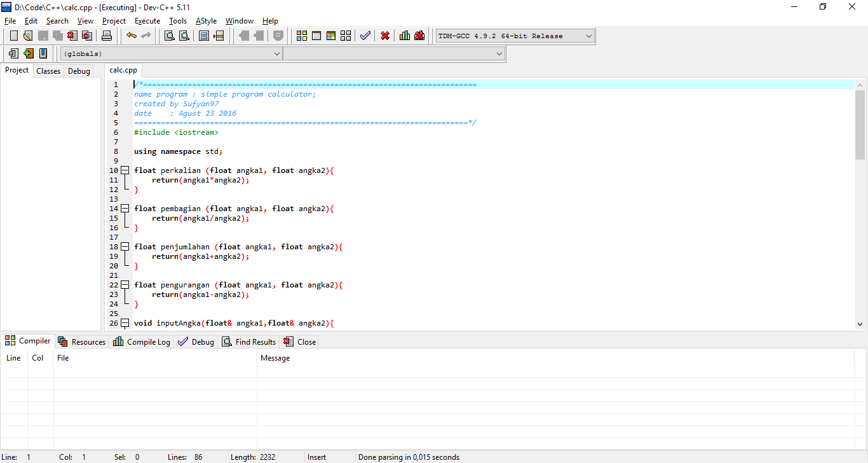This screenshot has height=463, width=868.
Task: Stop execution with the red X icon
Action: [385, 36]
